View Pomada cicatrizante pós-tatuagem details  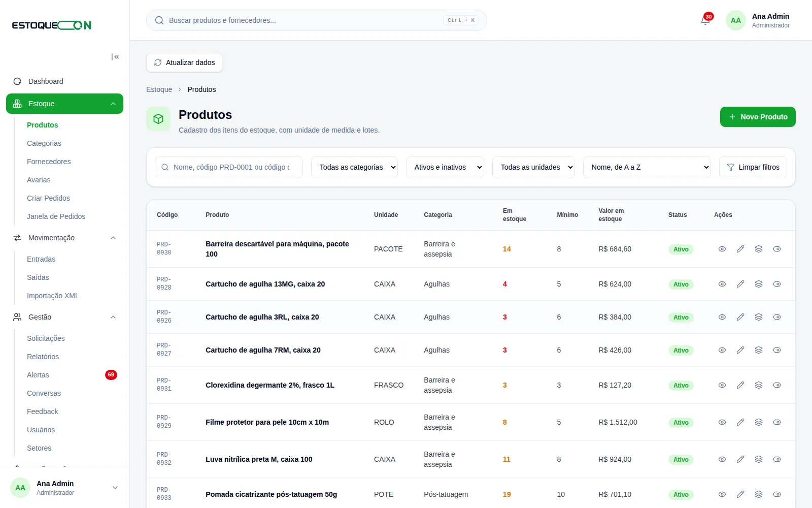(722, 494)
